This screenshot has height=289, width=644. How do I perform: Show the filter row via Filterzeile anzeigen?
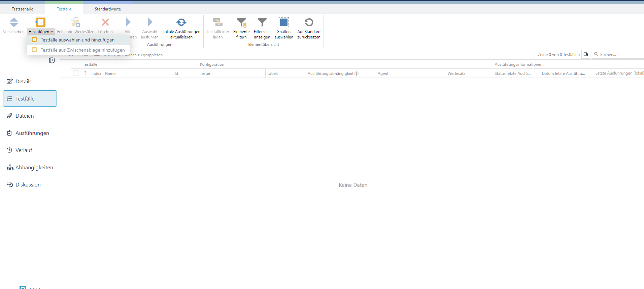coord(262,23)
